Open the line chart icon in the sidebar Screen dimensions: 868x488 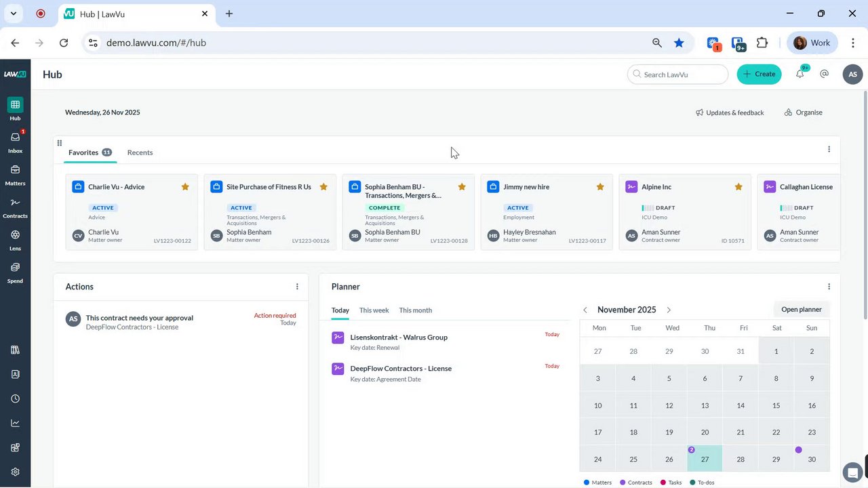click(x=15, y=423)
